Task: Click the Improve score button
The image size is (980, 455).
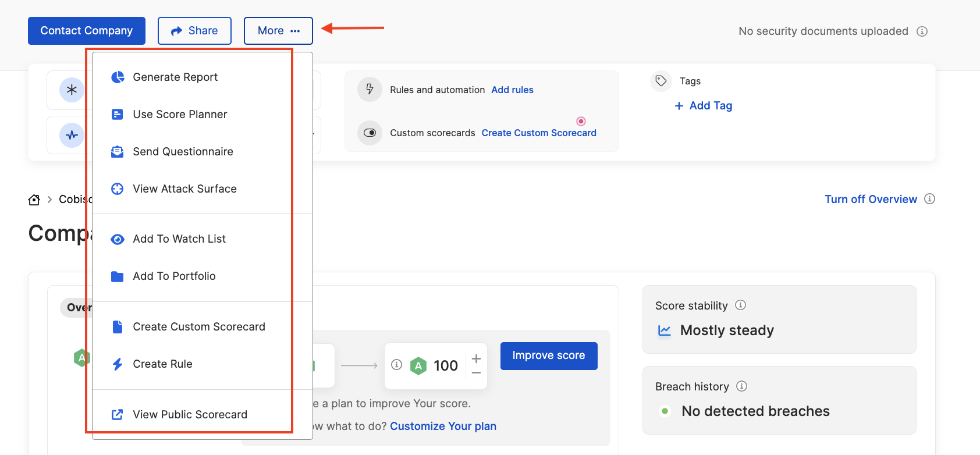Action: pyautogui.click(x=549, y=356)
